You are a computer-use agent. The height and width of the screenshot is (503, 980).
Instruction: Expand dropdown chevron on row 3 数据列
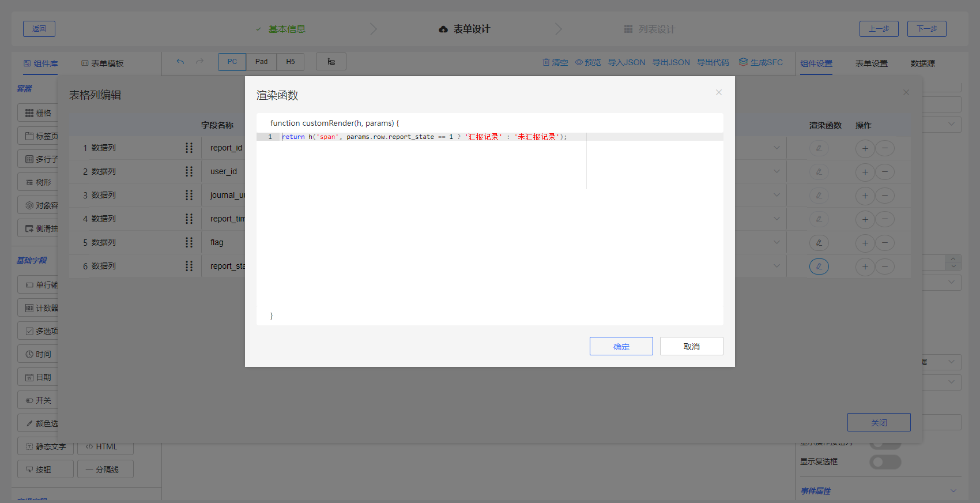tap(777, 195)
